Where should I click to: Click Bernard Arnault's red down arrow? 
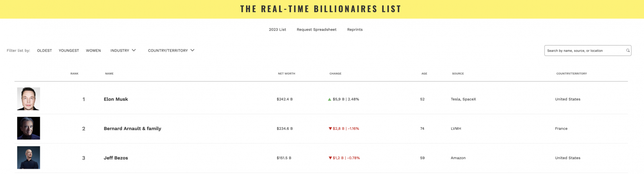pos(330,129)
